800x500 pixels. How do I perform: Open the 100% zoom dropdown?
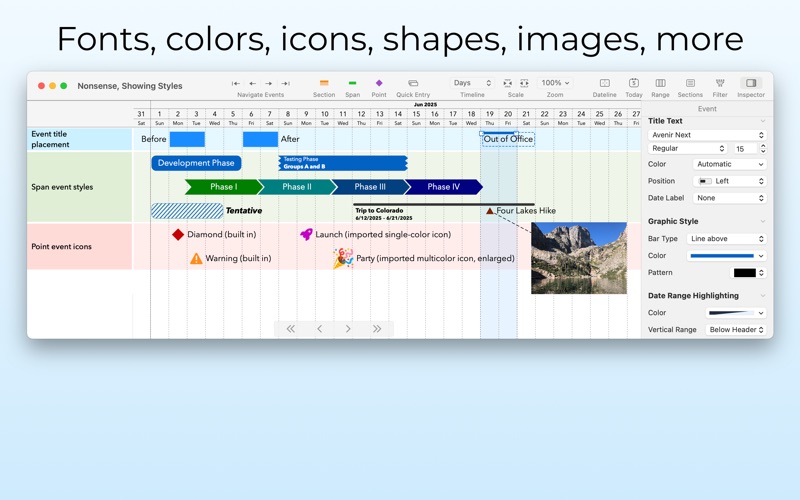point(555,83)
